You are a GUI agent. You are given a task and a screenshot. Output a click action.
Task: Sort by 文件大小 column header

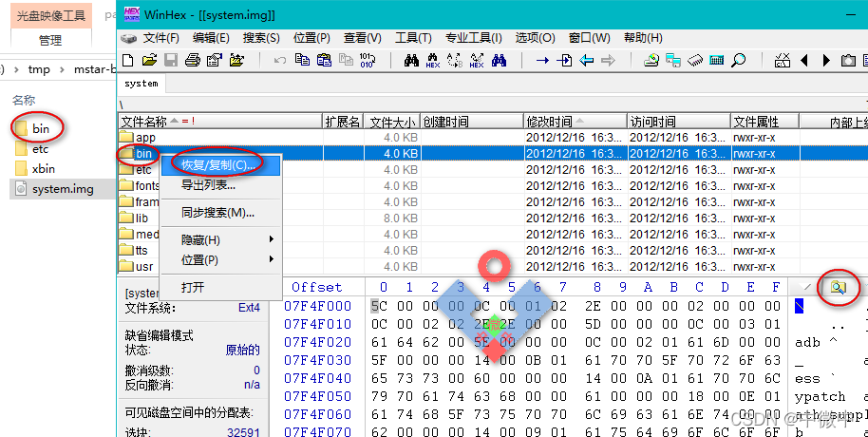pyautogui.click(x=392, y=122)
